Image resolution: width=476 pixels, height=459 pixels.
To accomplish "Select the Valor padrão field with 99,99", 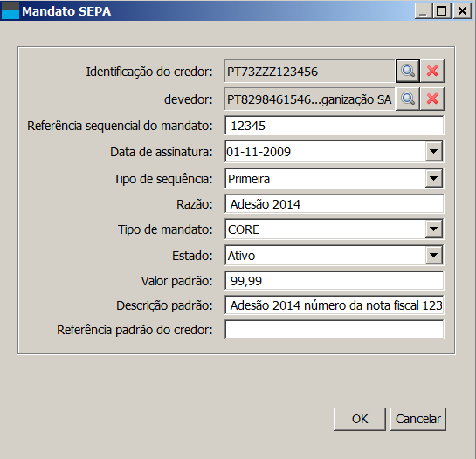I will (x=335, y=281).
